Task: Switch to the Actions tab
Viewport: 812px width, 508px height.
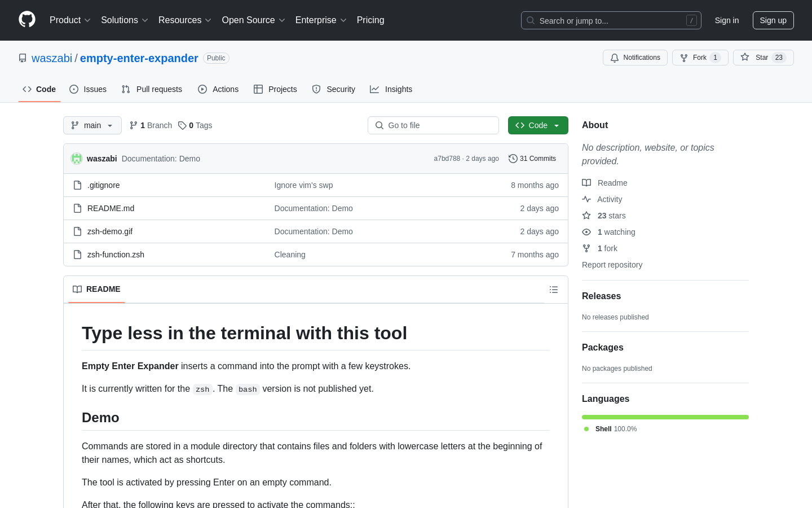Action: [x=218, y=89]
